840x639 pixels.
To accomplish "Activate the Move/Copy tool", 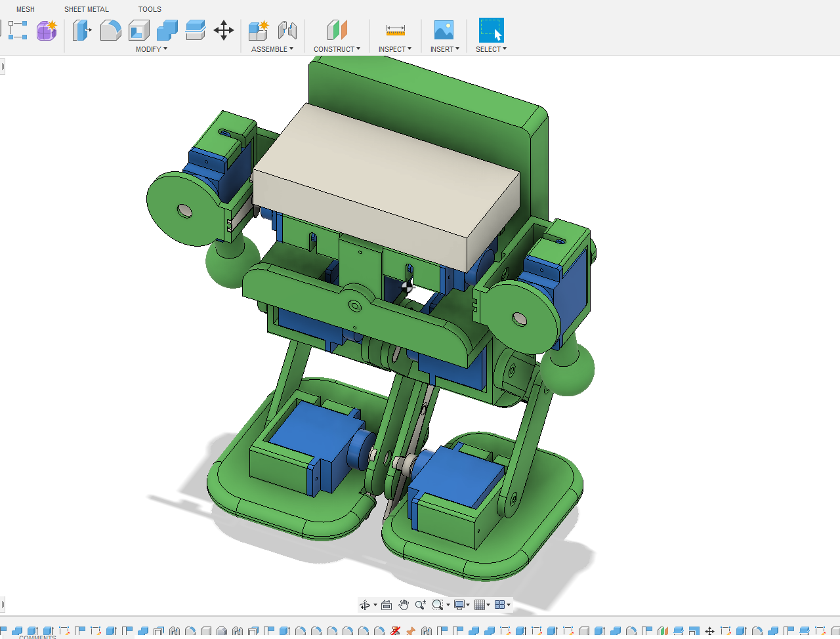I will [x=224, y=30].
